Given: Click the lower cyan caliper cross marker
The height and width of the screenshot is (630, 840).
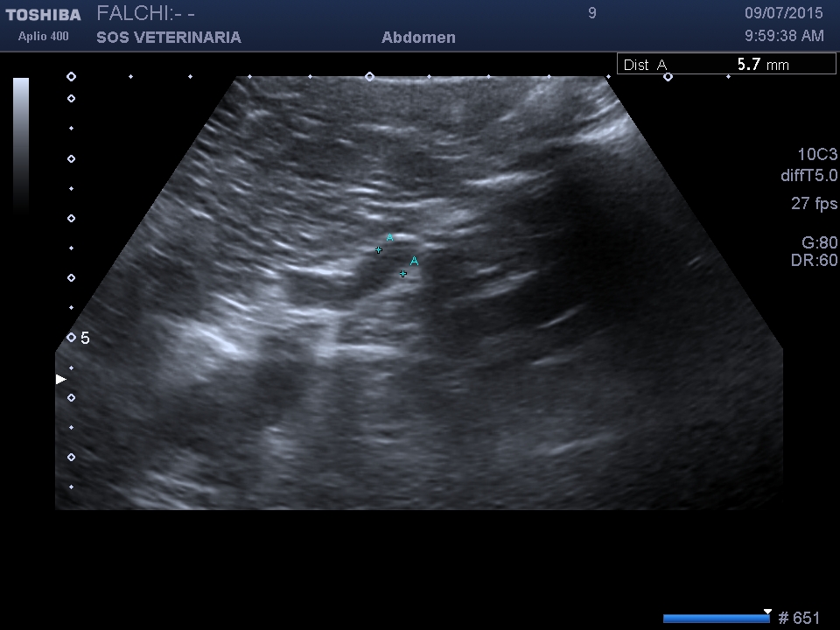Looking at the screenshot, I should tap(403, 274).
